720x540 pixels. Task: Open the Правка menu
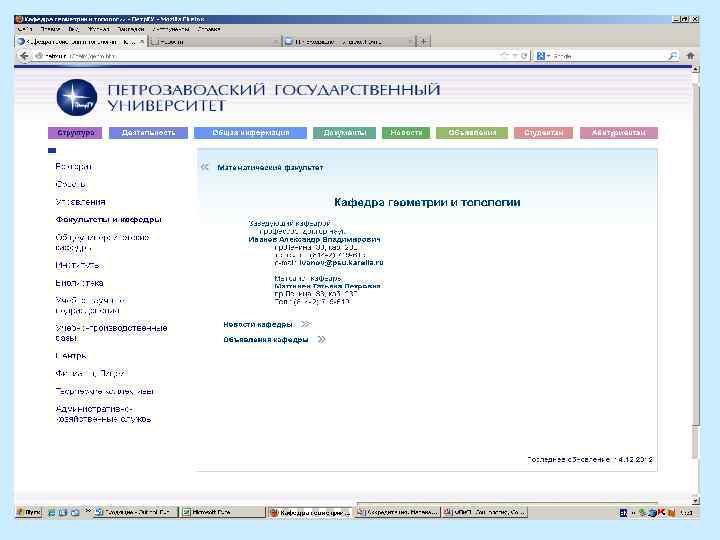(50, 29)
